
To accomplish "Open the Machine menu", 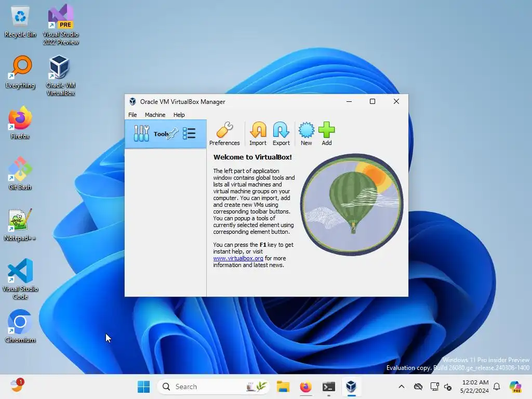I will 155,115.
